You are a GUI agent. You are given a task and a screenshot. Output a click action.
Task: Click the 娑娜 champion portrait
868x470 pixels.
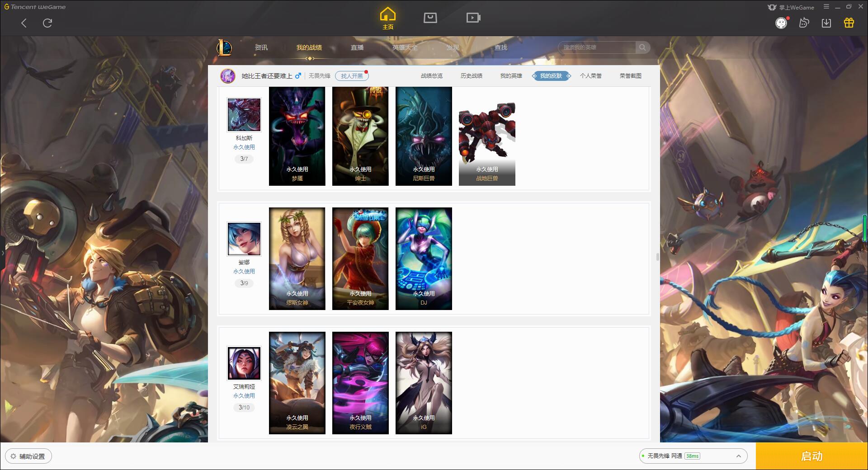coord(244,239)
